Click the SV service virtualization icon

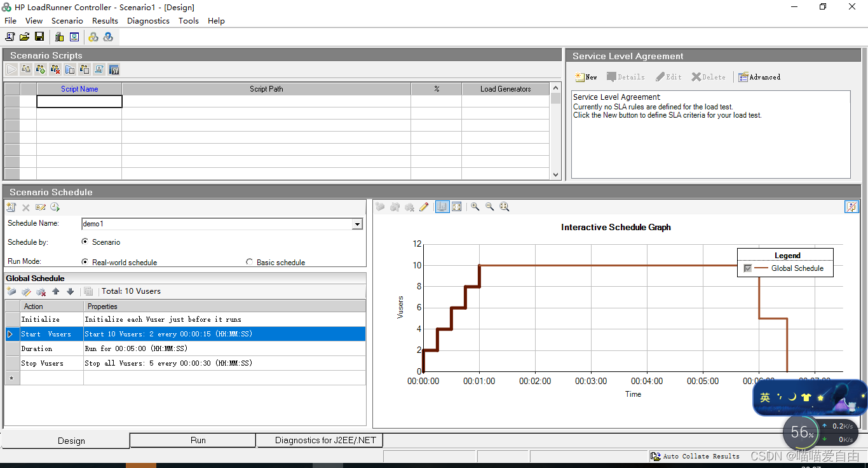[114, 69]
